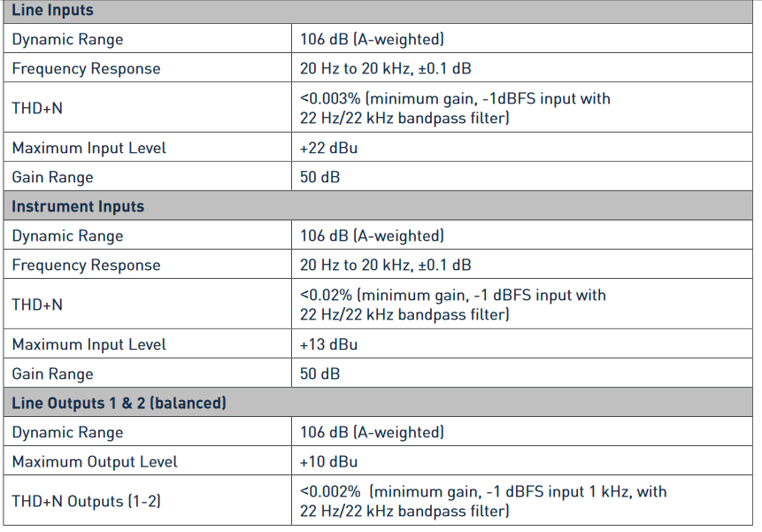Screen dimensions: 762x532
Task: Click Line Inputs Gain Range 50 dB value
Action: tap(319, 177)
